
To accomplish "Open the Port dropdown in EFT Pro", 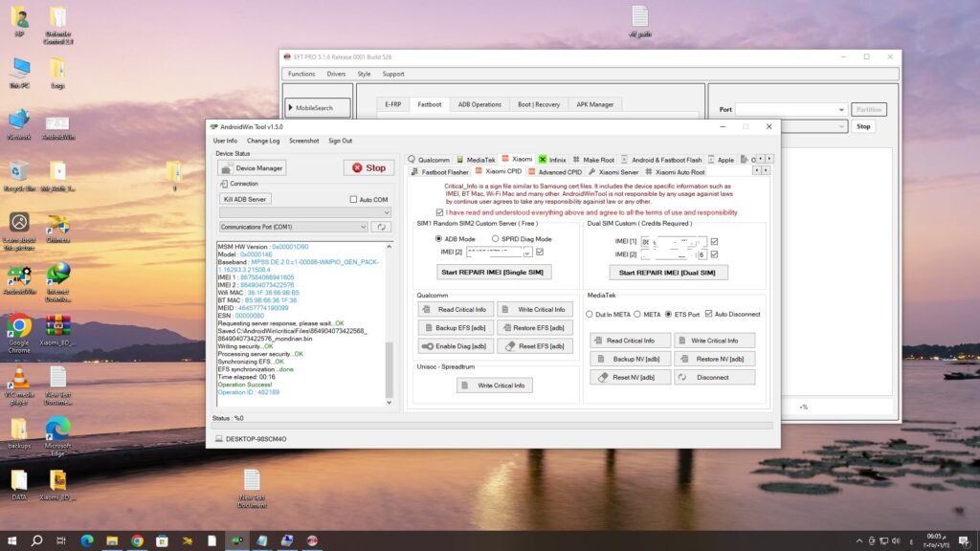I will pyautogui.click(x=791, y=109).
